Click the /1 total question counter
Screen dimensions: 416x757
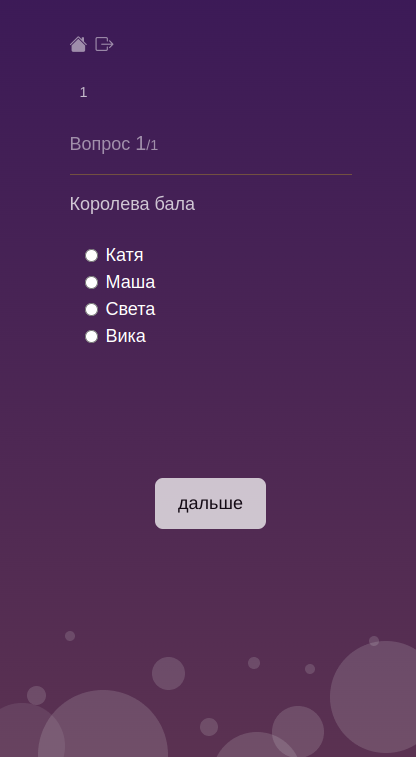152,145
